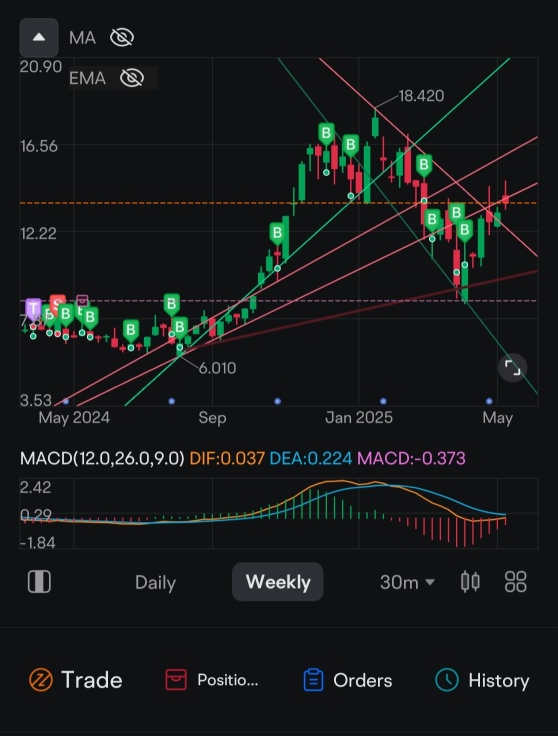Toggle EMA indicator visibility eye
This screenshot has width=558, height=736.
pyautogui.click(x=132, y=78)
